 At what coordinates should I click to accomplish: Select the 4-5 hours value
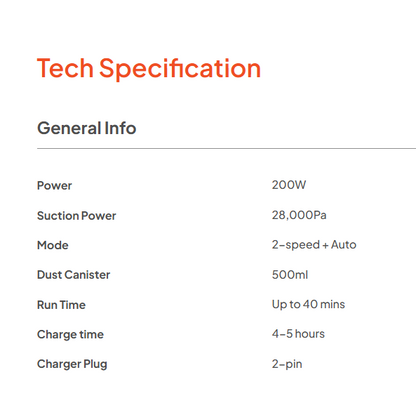298,334
